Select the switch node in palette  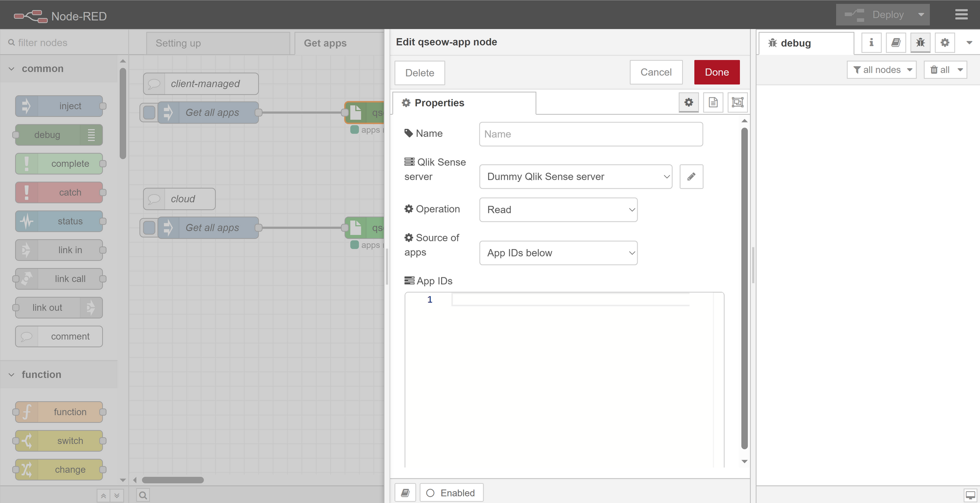pos(59,441)
